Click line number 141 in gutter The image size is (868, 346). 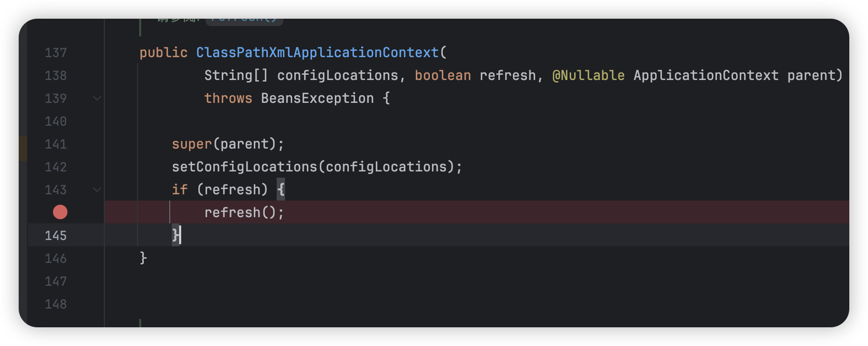coord(56,144)
